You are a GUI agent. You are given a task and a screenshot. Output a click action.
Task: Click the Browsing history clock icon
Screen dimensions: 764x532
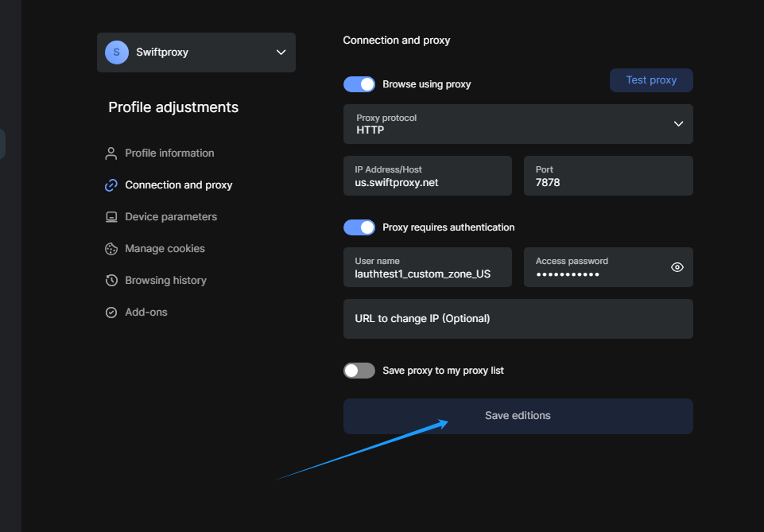click(111, 281)
